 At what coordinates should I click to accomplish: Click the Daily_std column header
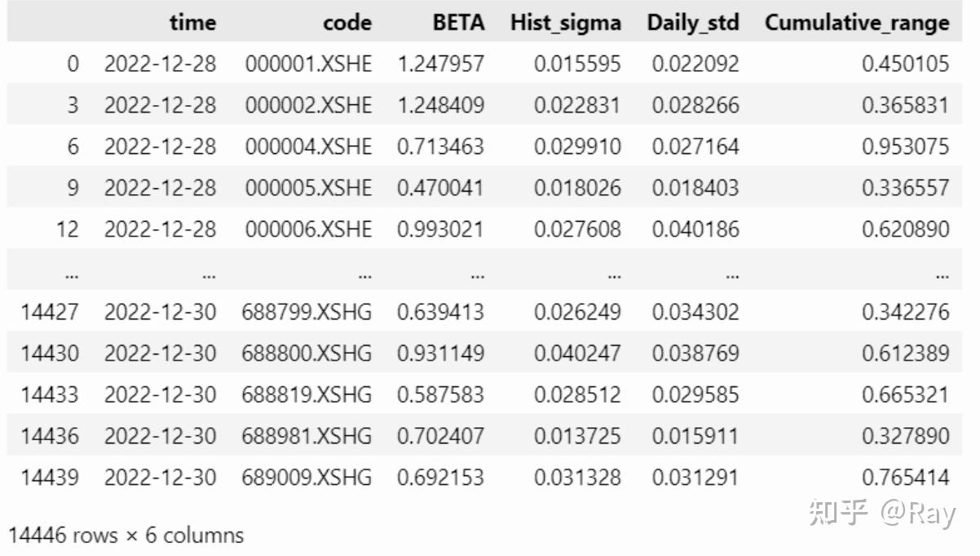click(x=693, y=23)
